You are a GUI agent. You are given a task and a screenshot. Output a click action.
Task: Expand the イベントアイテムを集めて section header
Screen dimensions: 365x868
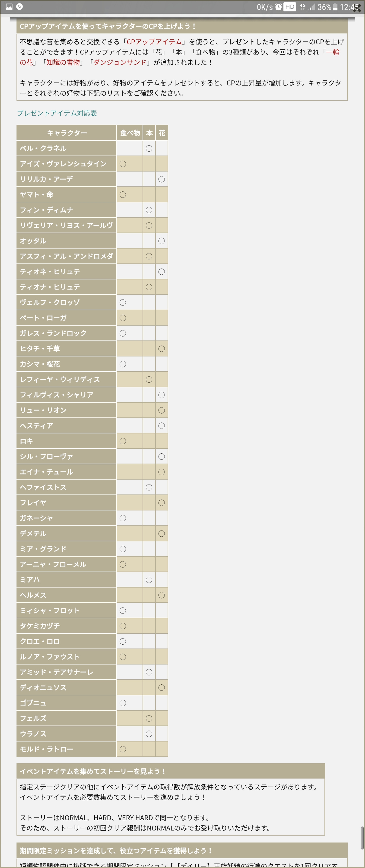point(171,771)
